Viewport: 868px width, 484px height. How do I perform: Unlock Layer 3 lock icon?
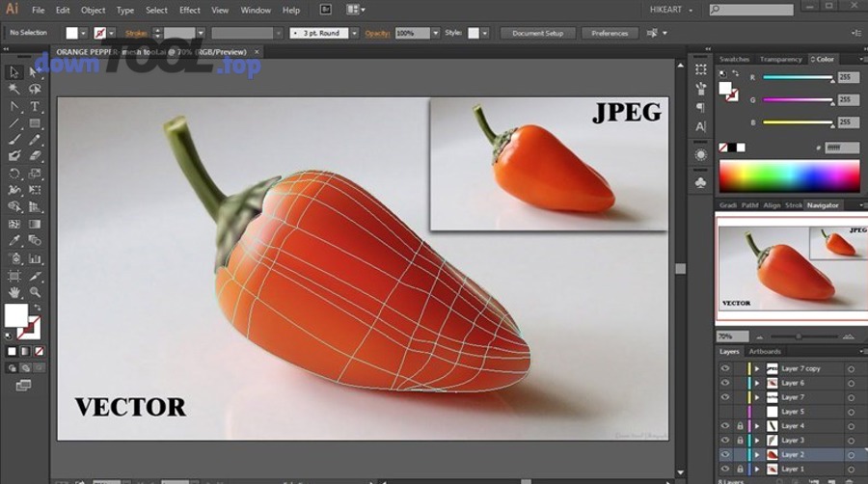(740, 441)
